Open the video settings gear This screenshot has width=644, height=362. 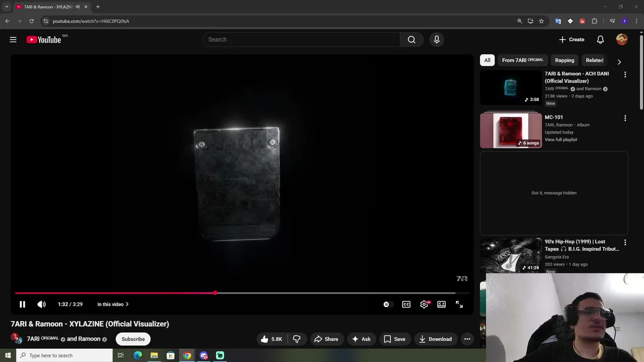coord(424,304)
